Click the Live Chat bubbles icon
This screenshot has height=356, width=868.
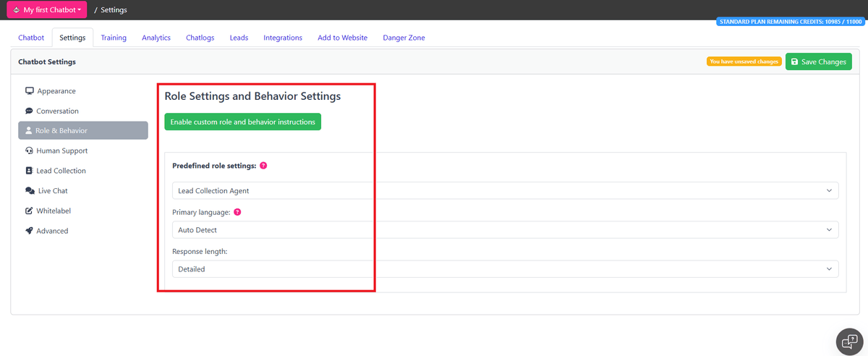point(30,191)
